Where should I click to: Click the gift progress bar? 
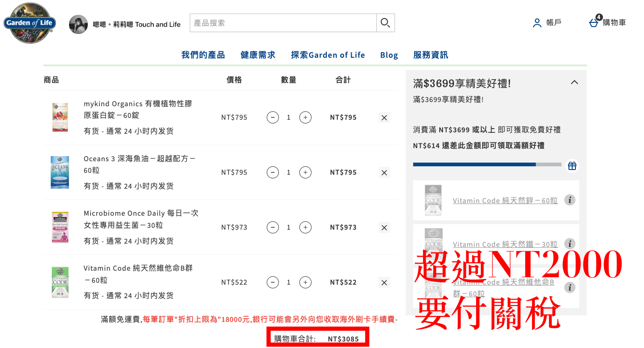[x=487, y=164]
